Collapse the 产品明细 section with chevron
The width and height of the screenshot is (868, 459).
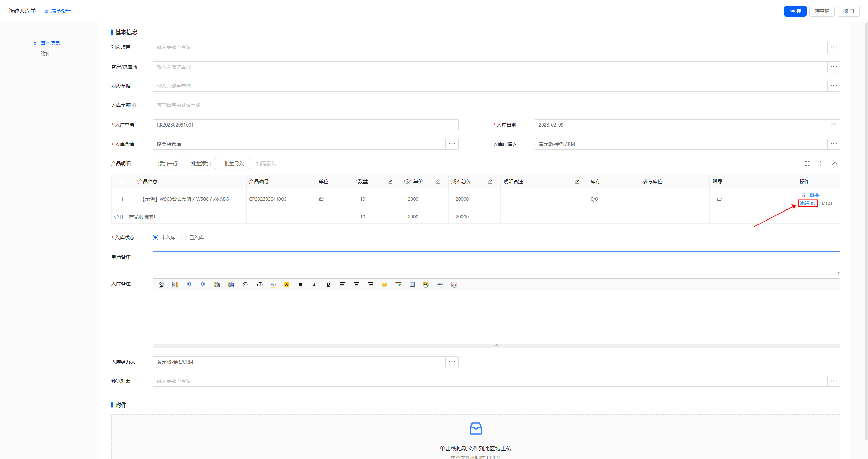pos(835,163)
